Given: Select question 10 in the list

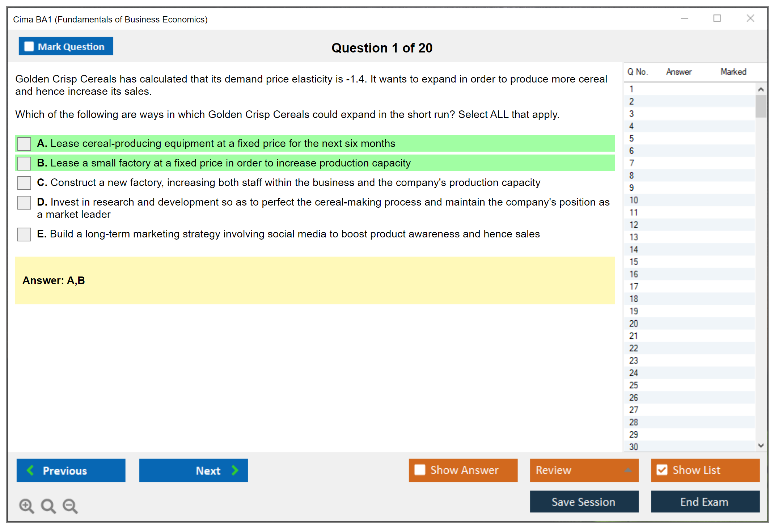Looking at the screenshot, I should click(x=634, y=200).
